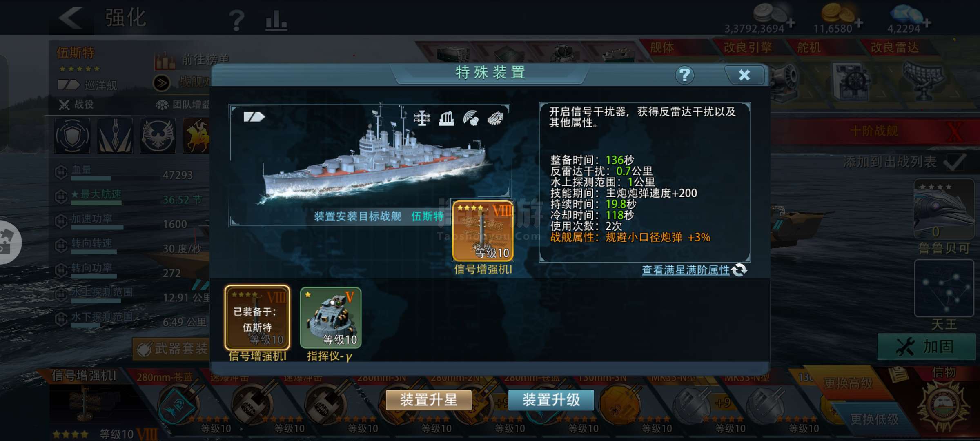Click the back arrow beside 强化

[x=71, y=18]
